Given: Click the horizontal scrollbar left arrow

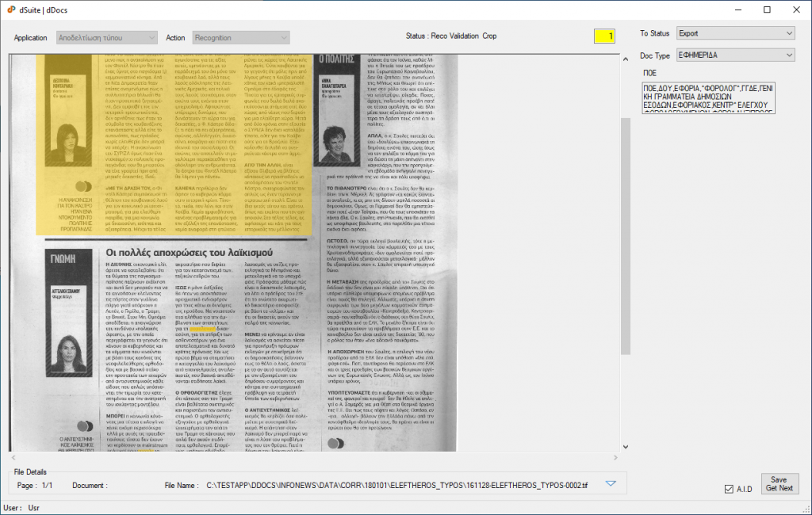Looking at the screenshot, I should [13, 458].
